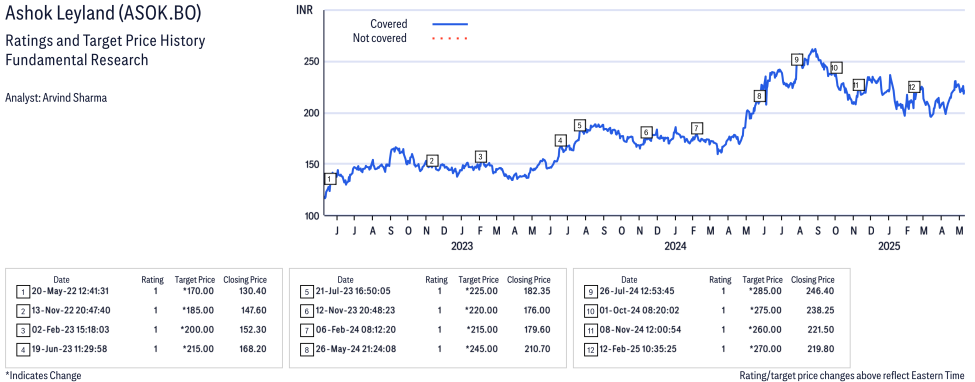Click chart marker 8 near May 2024
This screenshot has height=382, width=975.
coord(759,96)
